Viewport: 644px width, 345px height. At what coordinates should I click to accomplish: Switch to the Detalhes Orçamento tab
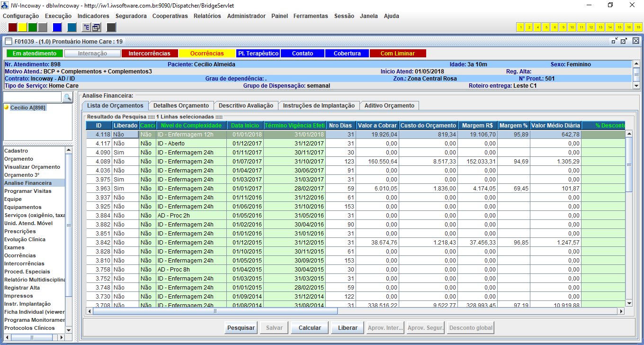pos(181,106)
